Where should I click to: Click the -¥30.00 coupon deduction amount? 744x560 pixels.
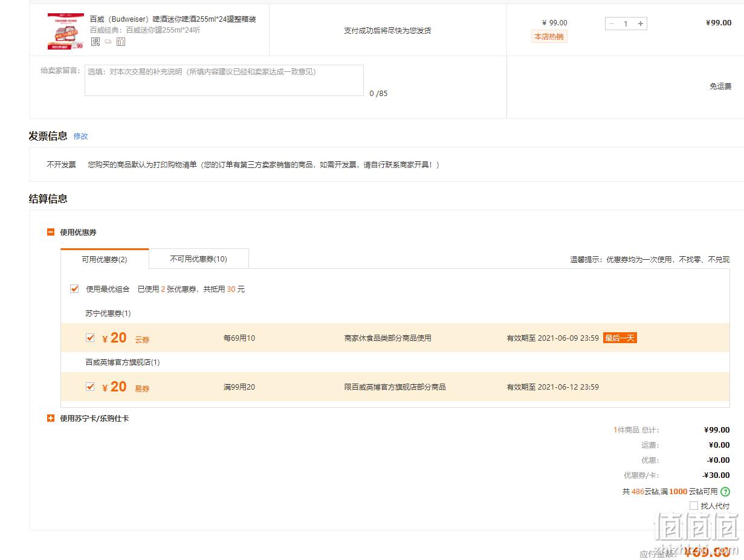point(716,475)
